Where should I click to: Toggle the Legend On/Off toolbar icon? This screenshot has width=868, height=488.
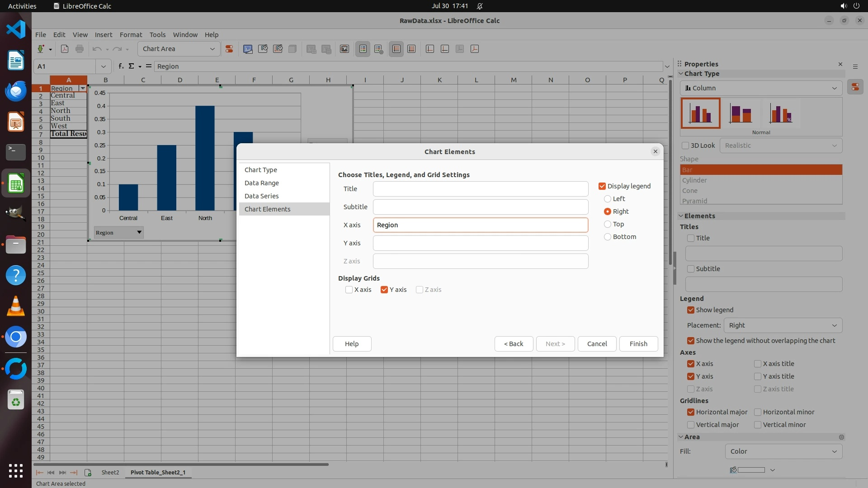coord(363,49)
